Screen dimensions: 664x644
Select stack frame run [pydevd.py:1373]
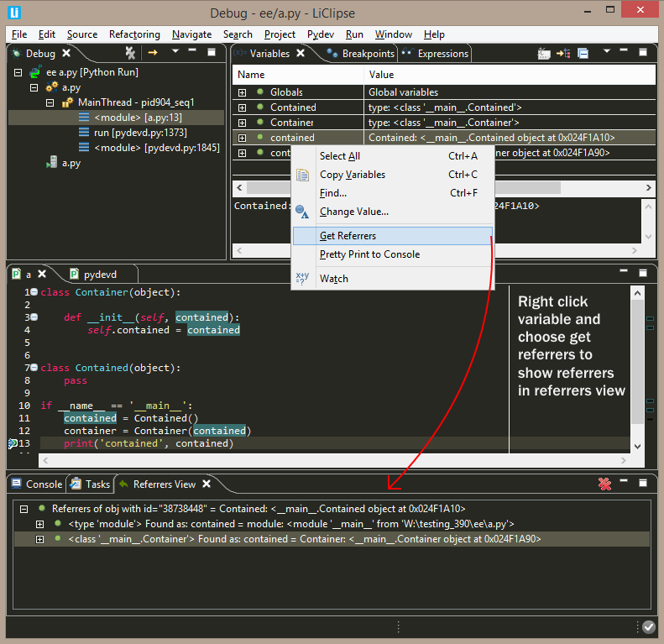pos(139,133)
